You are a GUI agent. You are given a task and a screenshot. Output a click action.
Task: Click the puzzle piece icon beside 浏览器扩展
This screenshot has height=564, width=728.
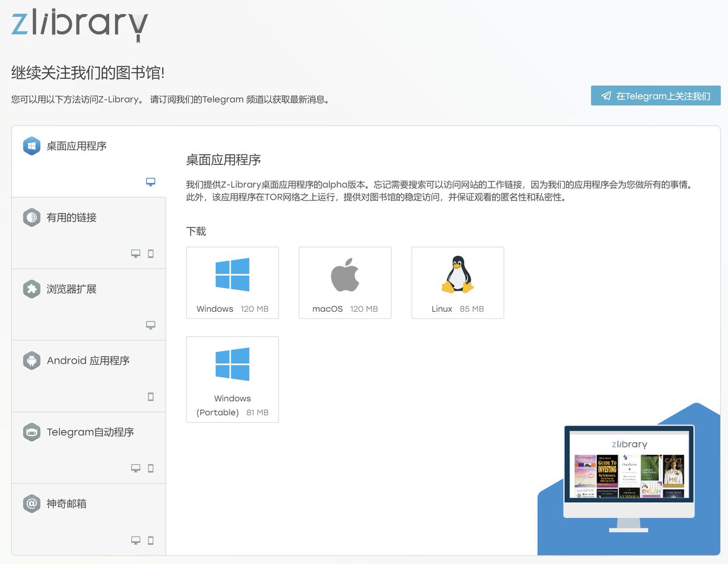(32, 289)
